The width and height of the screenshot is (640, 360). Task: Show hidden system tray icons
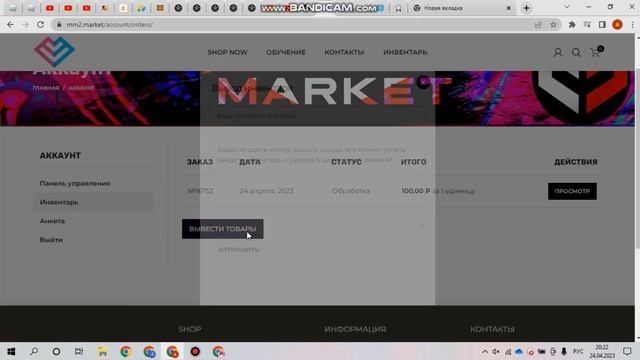[484, 351]
